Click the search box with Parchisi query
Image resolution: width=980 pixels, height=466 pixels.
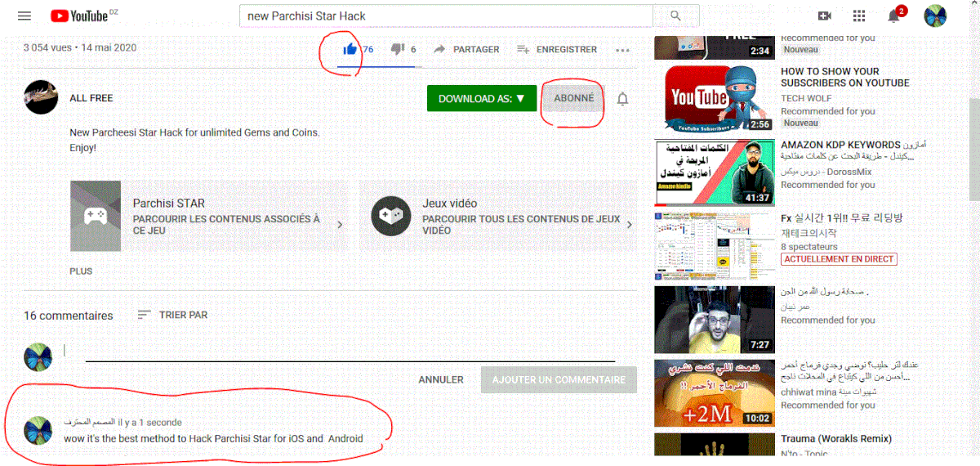click(x=446, y=16)
